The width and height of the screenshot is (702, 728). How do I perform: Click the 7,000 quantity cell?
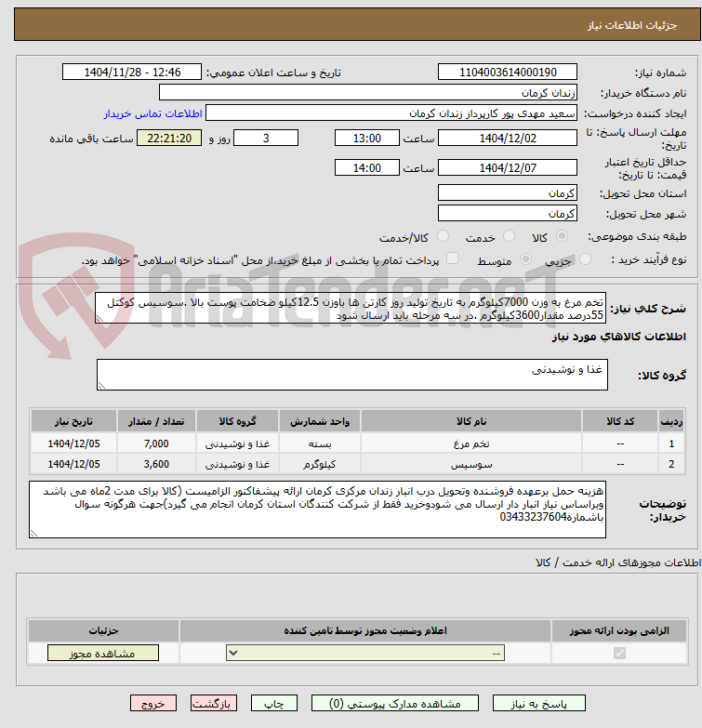coord(156,443)
